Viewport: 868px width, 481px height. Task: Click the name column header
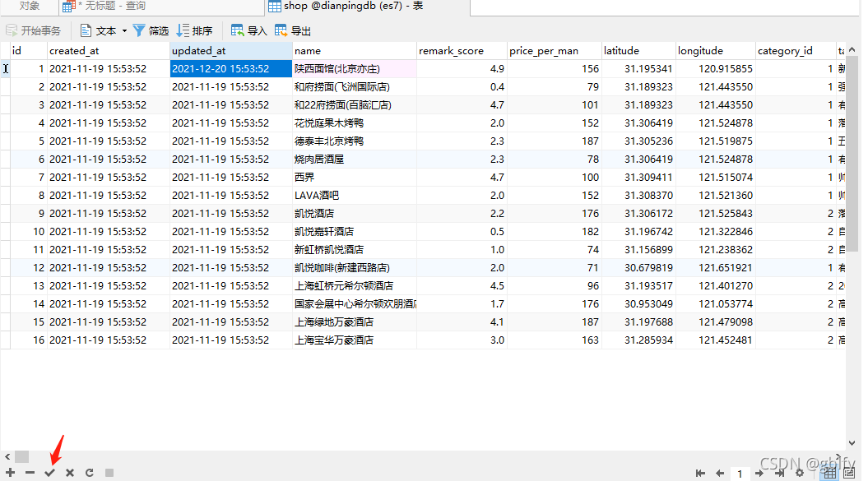coord(355,51)
